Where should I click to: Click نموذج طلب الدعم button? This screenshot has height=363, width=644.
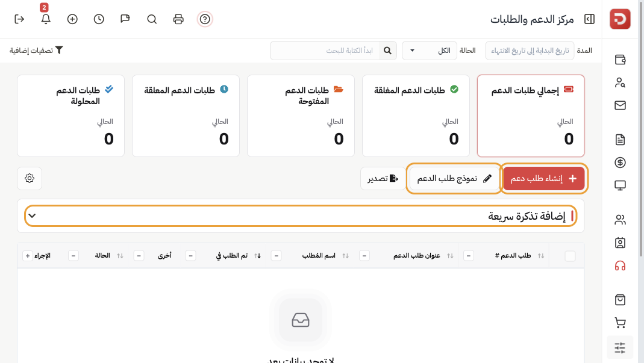(454, 178)
